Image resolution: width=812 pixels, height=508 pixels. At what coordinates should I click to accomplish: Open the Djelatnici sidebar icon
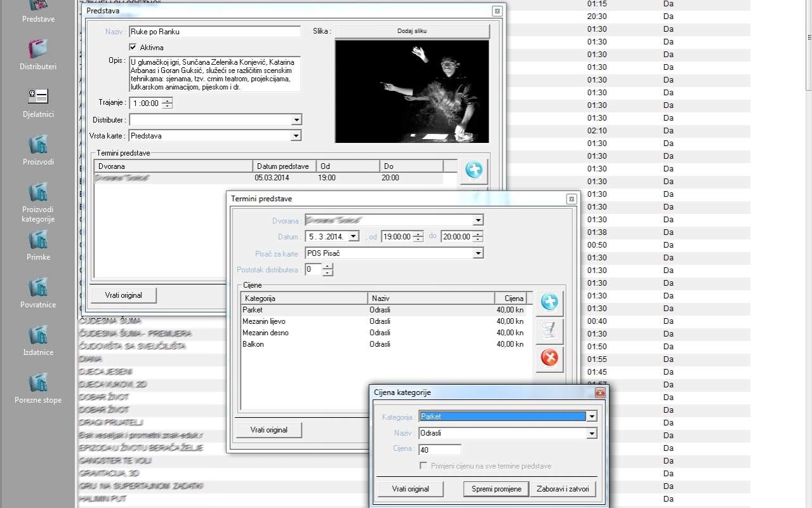pos(37,97)
